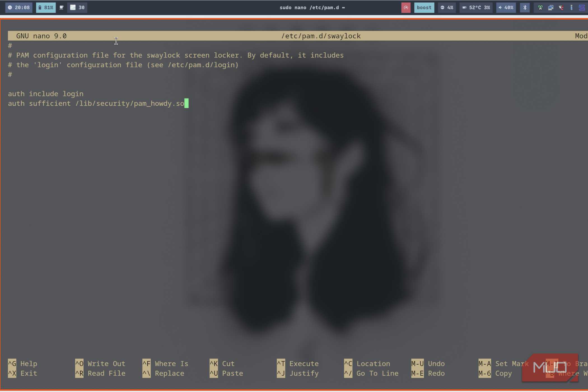Screen dimensions: 588x392
Task: Click '/lib/security/pam_howdy.so' path text
Action: pyautogui.click(x=130, y=104)
